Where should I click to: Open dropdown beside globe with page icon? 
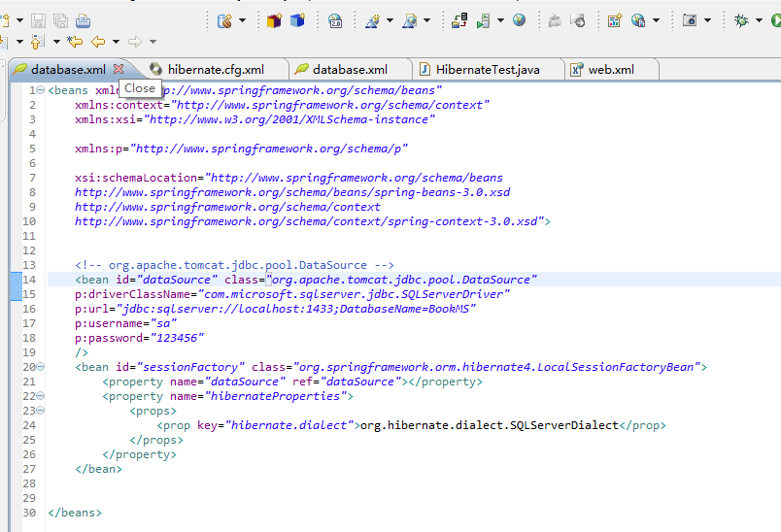click(656, 21)
